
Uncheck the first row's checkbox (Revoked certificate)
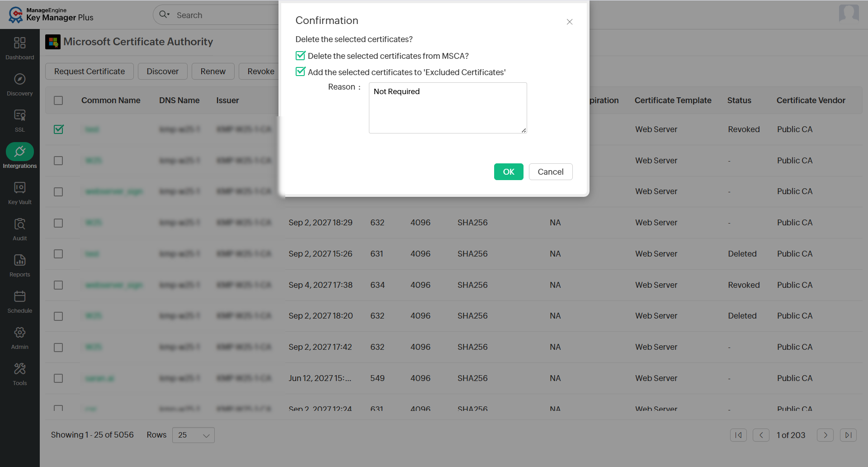pos(58,129)
